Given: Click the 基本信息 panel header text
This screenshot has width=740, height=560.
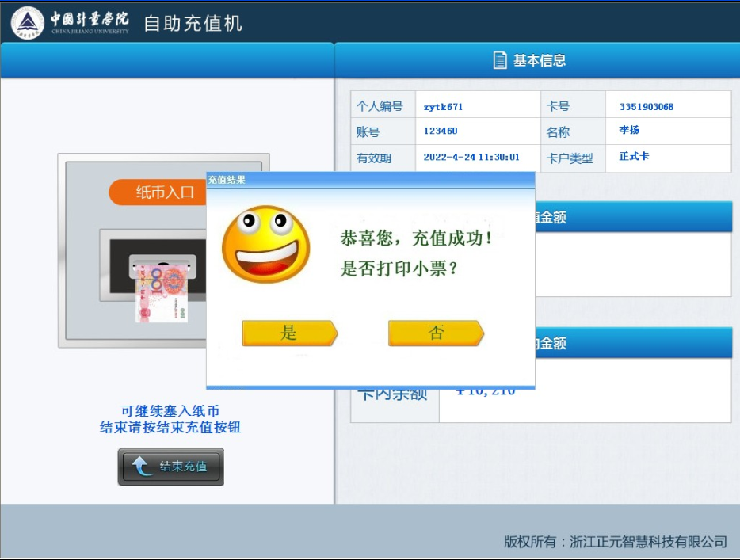Looking at the screenshot, I should click(540, 60).
